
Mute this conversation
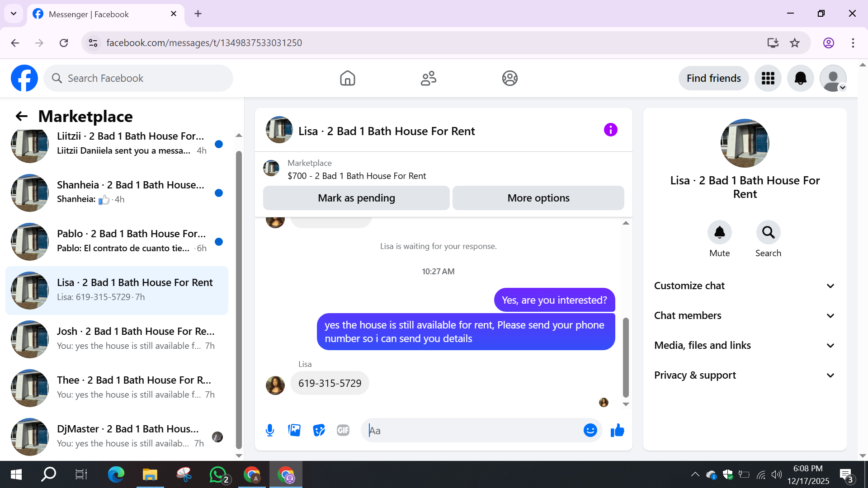(x=719, y=233)
